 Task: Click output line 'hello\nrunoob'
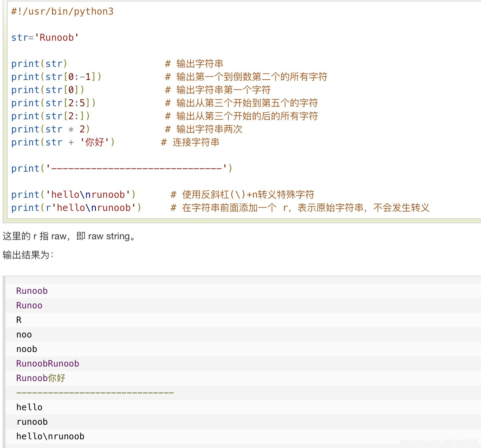[x=50, y=436]
